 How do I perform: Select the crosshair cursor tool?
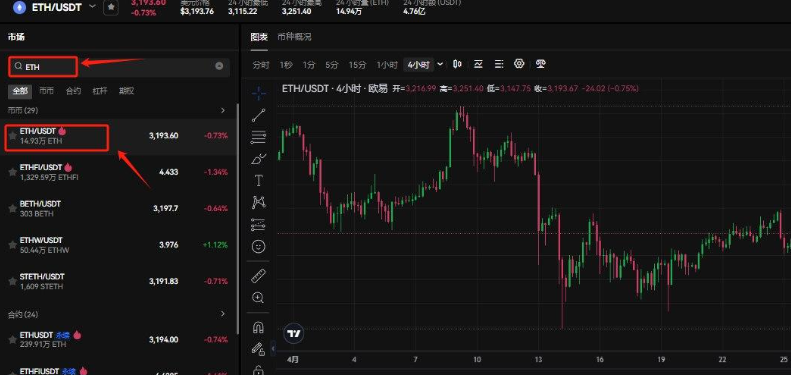pos(259,93)
